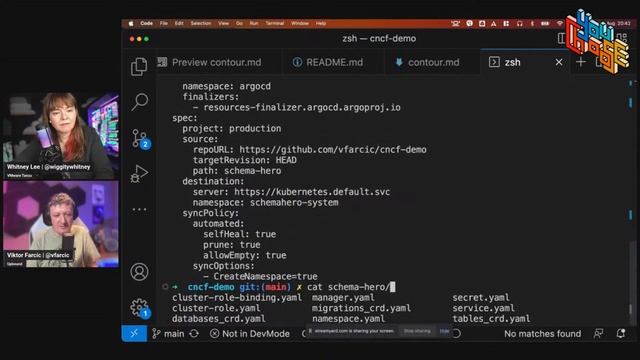Click the Bluetooth icon in macOS menu bar
Viewport: 640px width, 360px height.
click(x=532, y=24)
